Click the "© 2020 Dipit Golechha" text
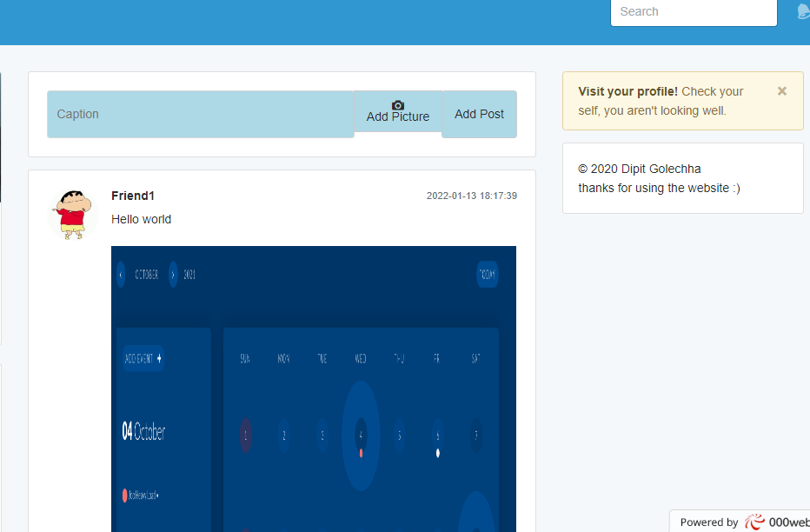 coord(640,169)
